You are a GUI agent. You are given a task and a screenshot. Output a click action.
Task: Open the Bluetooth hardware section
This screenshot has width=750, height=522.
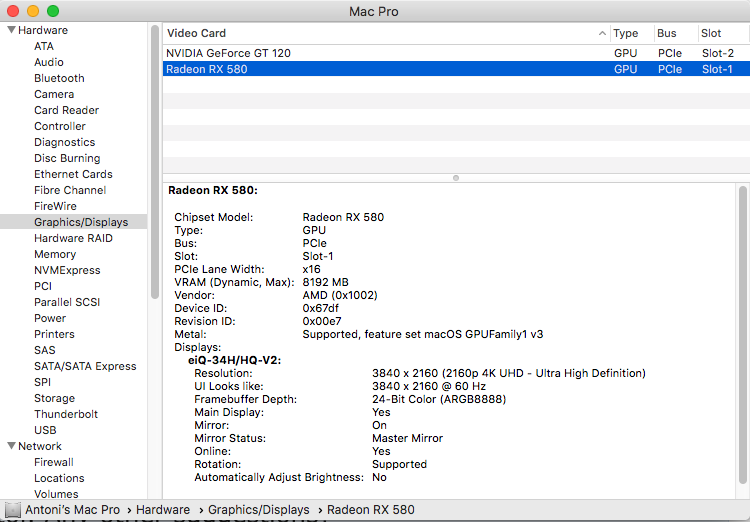[59, 78]
